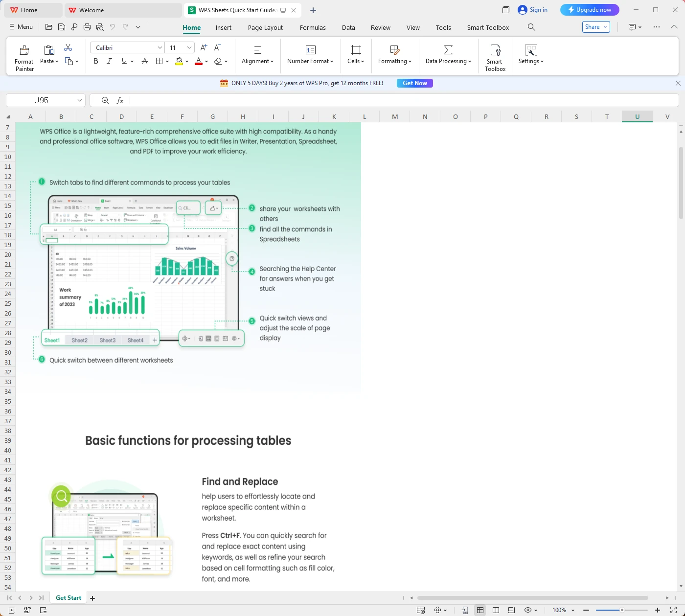
Task: Open the fill color yellow swatch
Action: (x=179, y=61)
